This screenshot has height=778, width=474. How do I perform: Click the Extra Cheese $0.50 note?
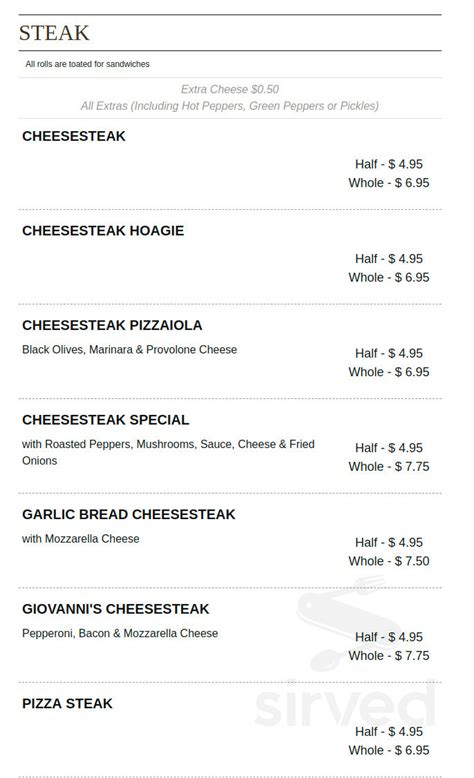pyautogui.click(x=230, y=89)
